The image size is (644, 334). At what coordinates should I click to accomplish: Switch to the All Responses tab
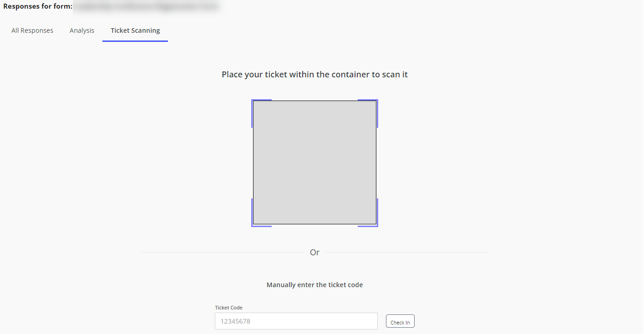click(32, 30)
